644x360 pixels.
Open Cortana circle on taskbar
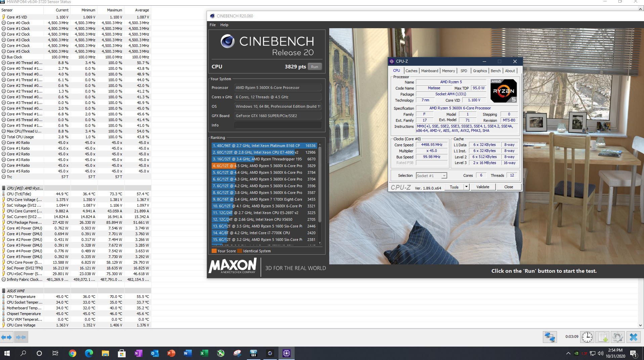click(x=39, y=353)
